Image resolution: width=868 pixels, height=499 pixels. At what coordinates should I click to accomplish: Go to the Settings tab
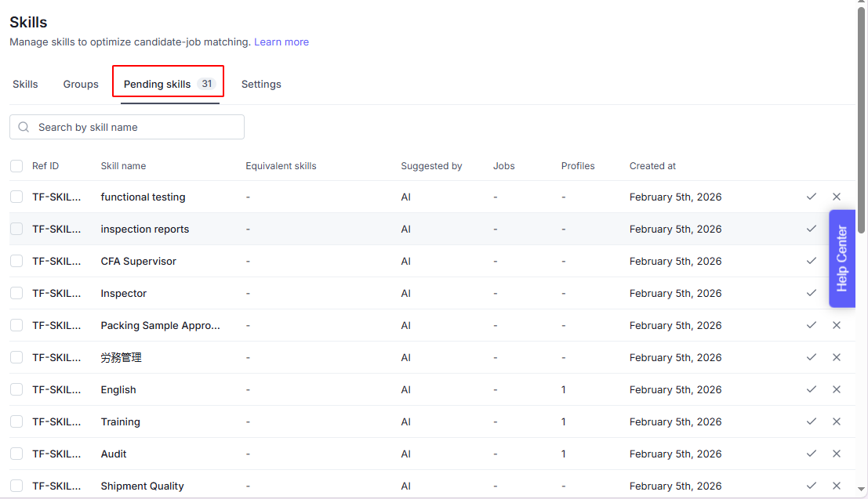261,84
